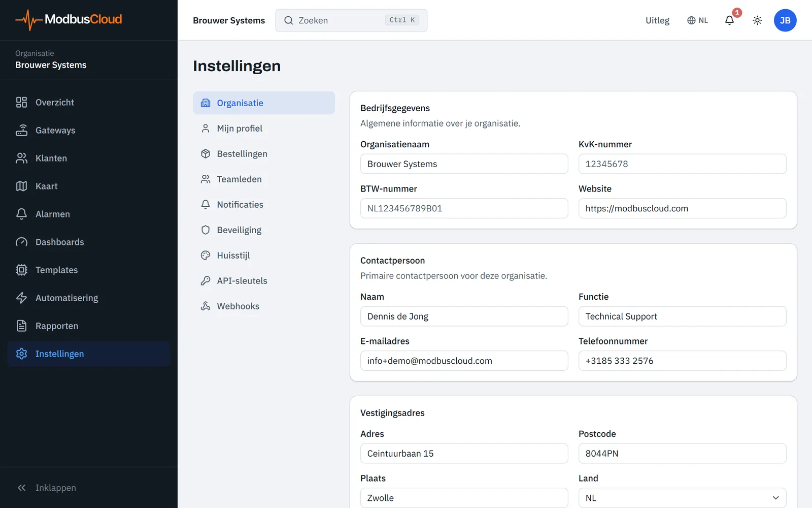Click the Brouwer Systems header title
The image size is (812, 508).
pos(229,20)
